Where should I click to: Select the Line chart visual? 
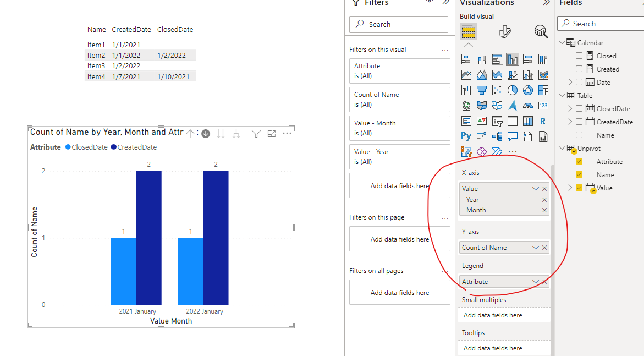point(466,75)
